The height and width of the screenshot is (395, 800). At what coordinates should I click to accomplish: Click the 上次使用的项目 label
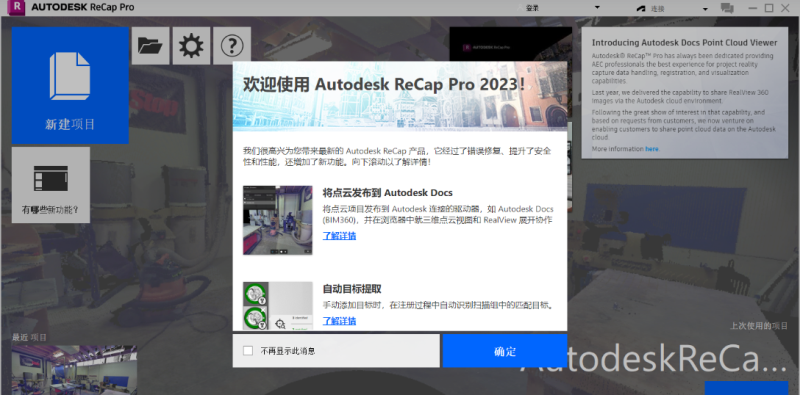[759, 326]
